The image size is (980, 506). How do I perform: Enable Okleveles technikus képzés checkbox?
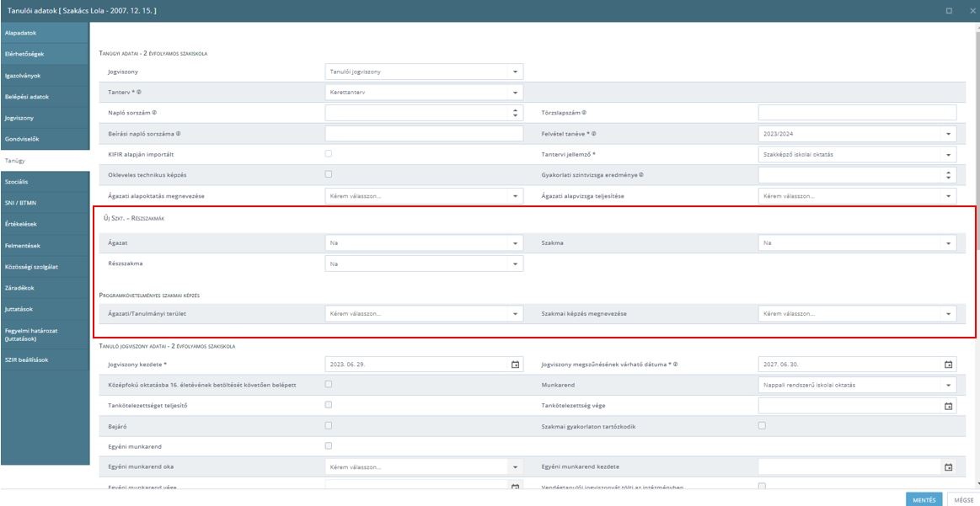pyautogui.click(x=328, y=174)
